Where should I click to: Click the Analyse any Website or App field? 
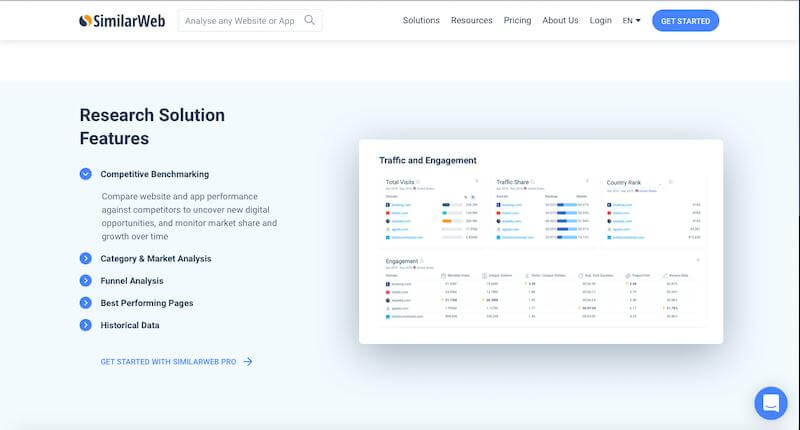click(240, 20)
